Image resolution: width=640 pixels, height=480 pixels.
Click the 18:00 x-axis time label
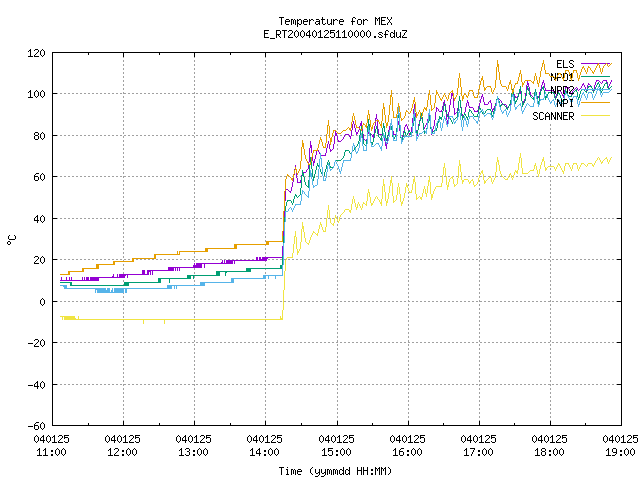549,452
